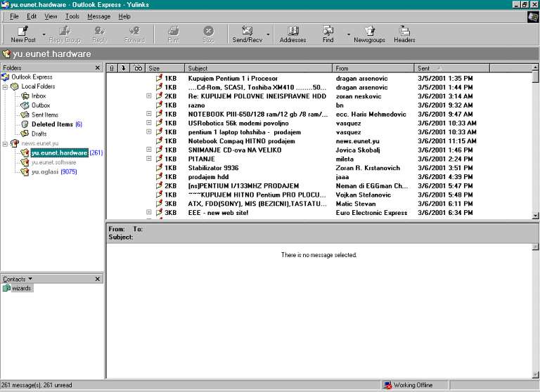
Task: Expand the EEE - new web site! thread
Action: 149,212
